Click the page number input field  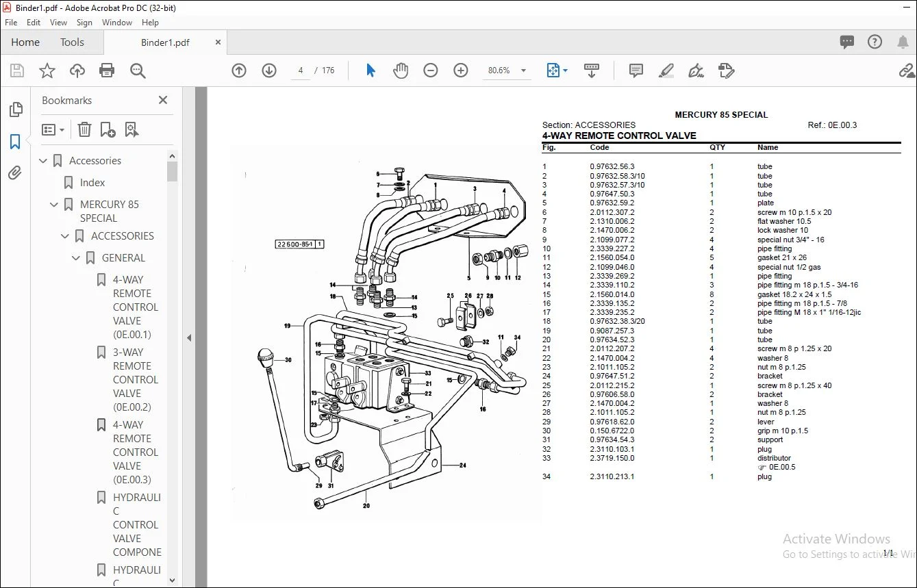301,71
